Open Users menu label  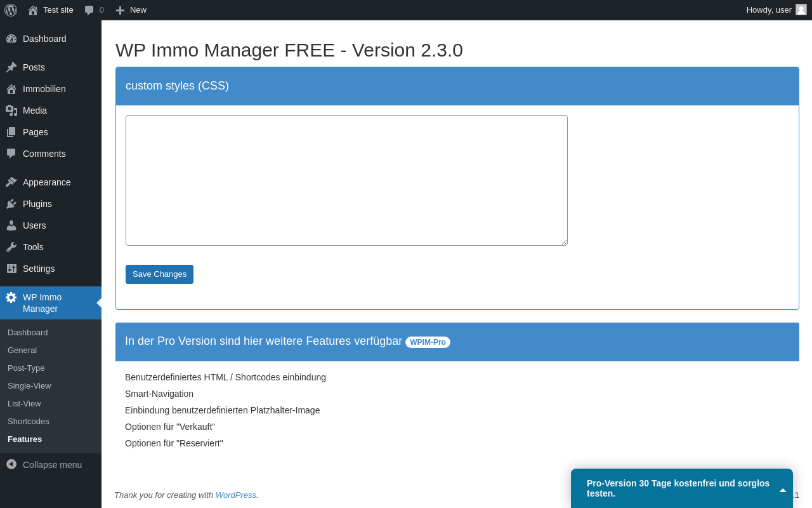[x=34, y=225]
